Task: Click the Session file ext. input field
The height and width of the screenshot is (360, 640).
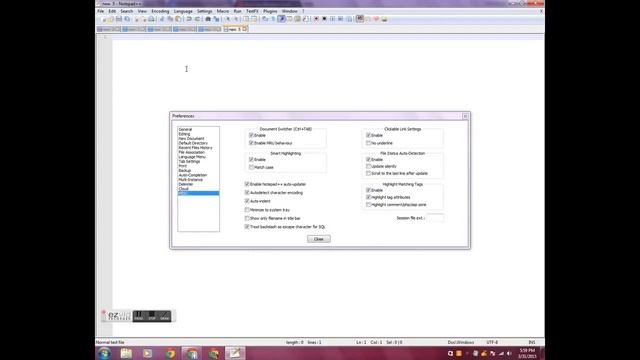Action: [x=435, y=218]
